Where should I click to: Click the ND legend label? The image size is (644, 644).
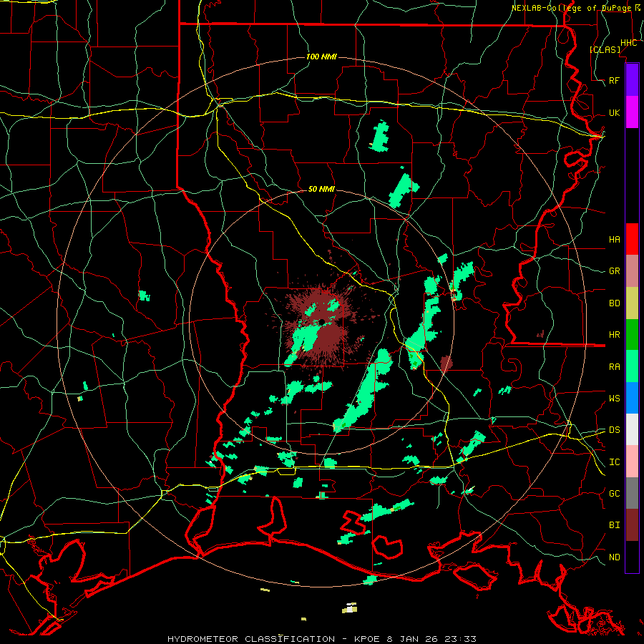614,557
